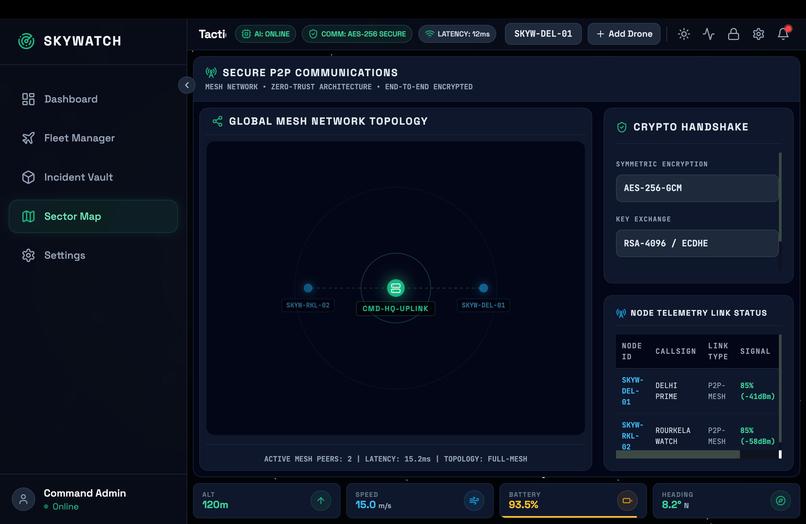Image resolution: width=806 pixels, height=524 pixels.
Task: Click the Sector Map map icon
Action: [28, 216]
